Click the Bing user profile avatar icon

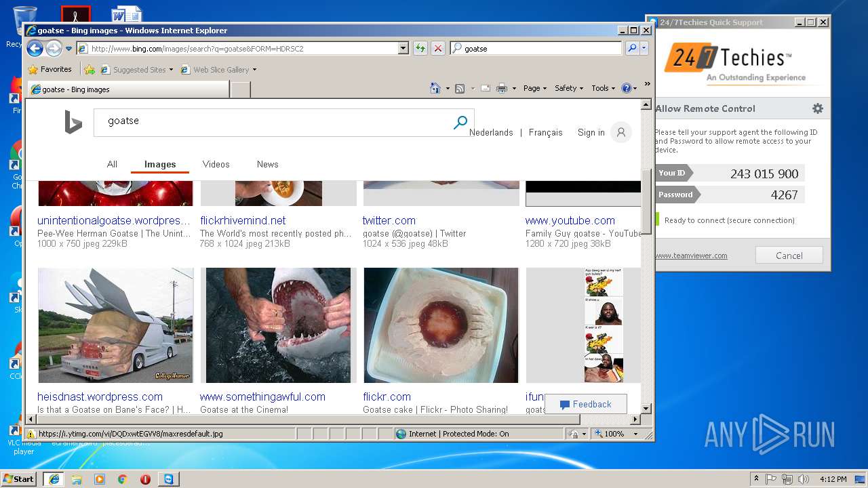click(x=621, y=132)
